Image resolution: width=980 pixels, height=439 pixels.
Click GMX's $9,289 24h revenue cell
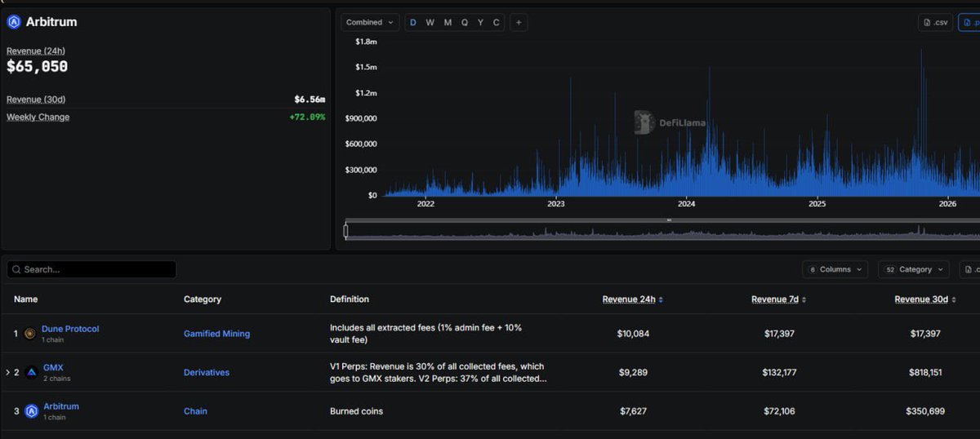pyautogui.click(x=633, y=372)
